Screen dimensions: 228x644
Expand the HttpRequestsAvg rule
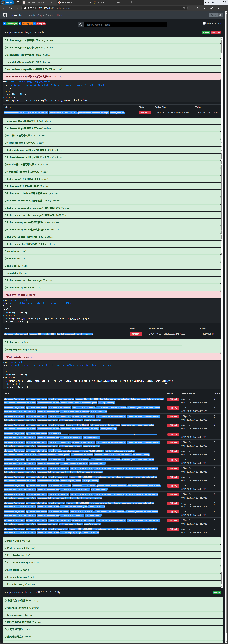112,350
